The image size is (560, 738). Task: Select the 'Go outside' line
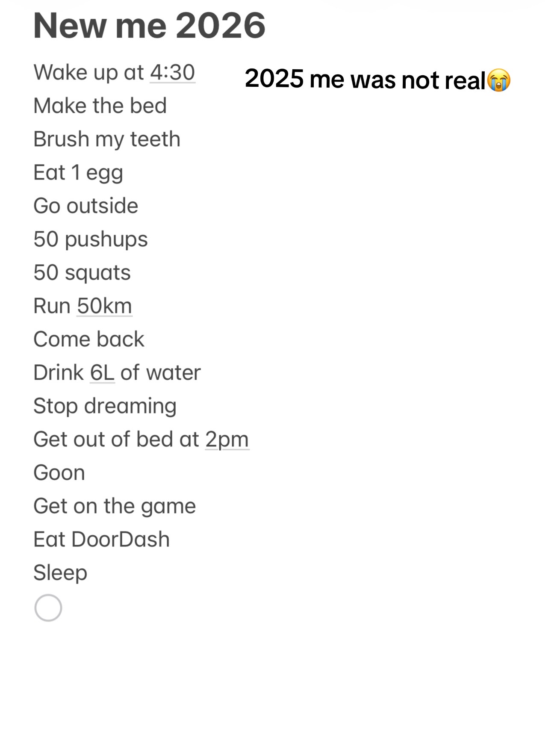coord(86,206)
